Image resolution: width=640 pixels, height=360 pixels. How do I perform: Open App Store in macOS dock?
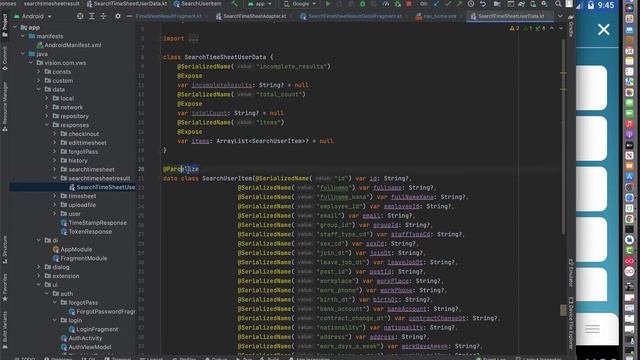click(x=629, y=177)
